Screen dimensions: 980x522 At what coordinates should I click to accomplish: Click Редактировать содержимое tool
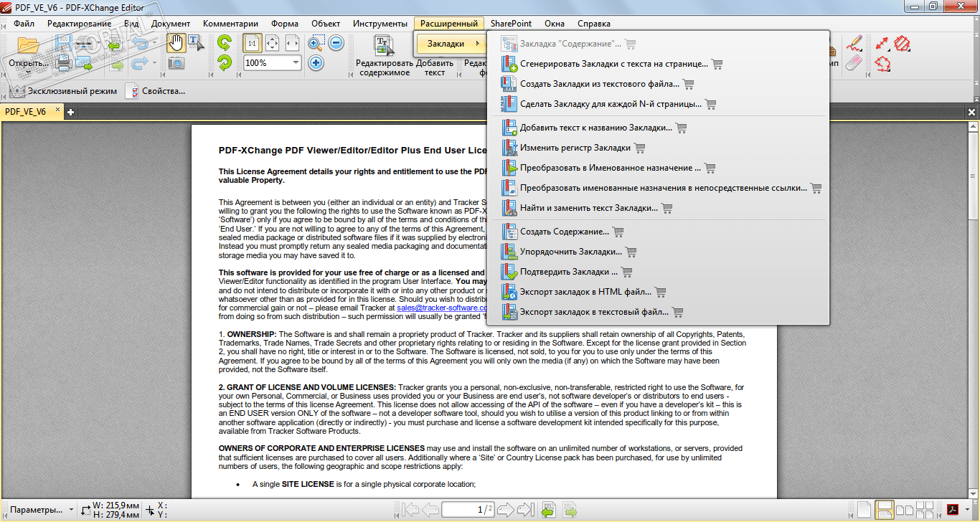pos(384,56)
